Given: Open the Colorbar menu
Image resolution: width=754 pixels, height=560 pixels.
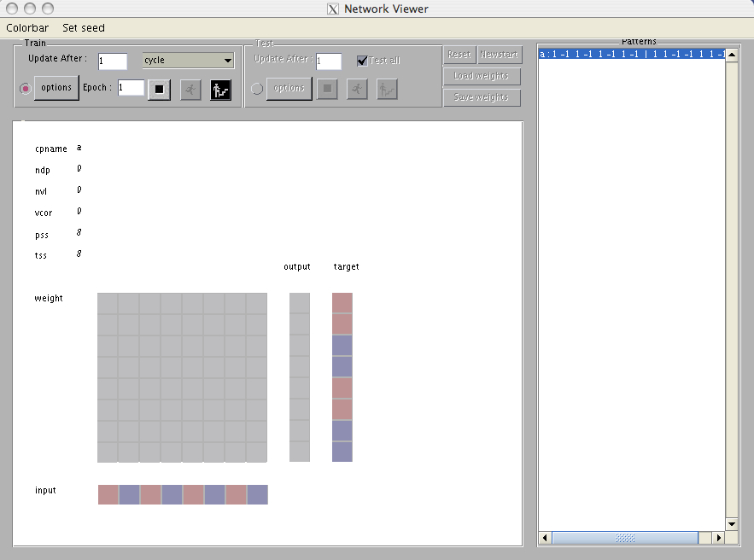Looking at the screenshot, I should coord(27,27).
